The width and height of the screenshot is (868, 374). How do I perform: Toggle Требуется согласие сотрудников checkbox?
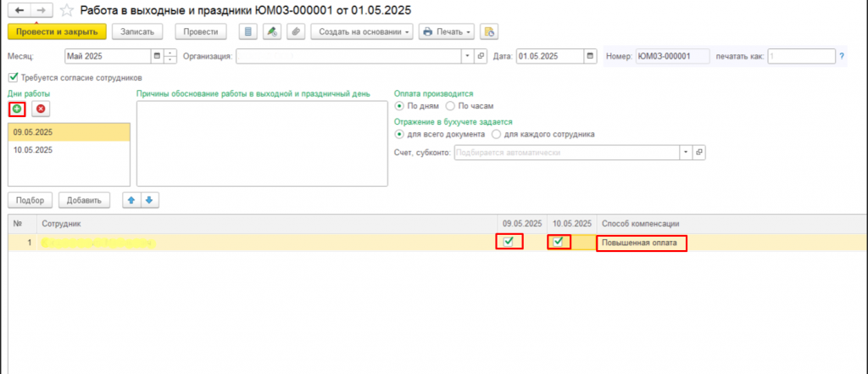(x=14, y=77)
